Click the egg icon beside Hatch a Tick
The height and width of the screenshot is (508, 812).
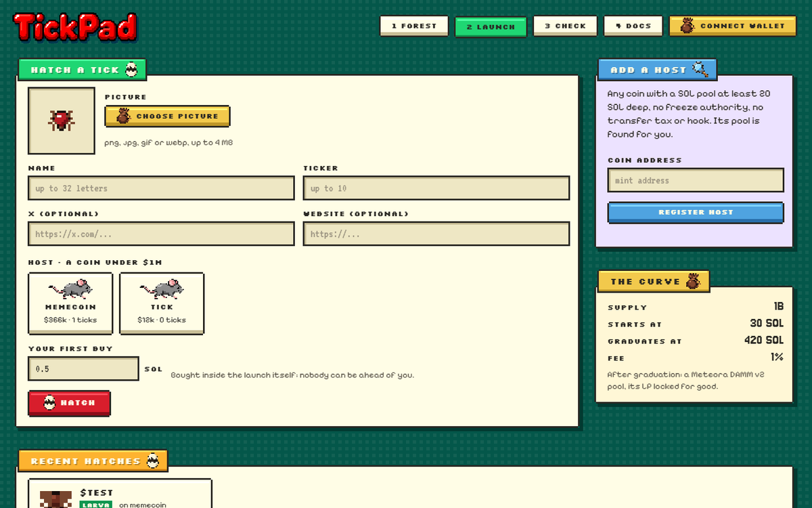[131, 69]
